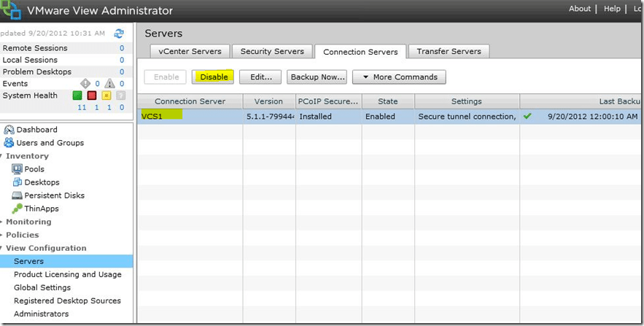Open Persistent Disks in Inventory

tap(54, 195)
